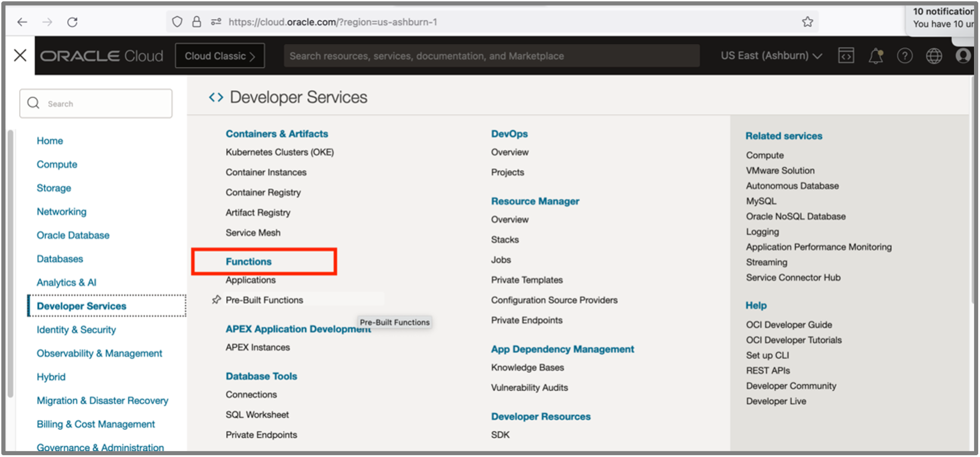
Task: Open Identity & Security menu item
Action: (76, 329)
